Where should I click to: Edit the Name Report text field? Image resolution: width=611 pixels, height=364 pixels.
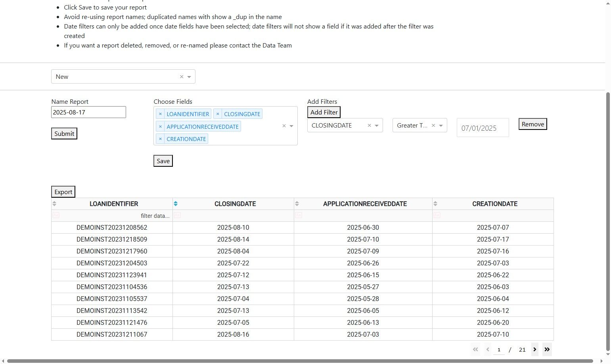pos(89,112)
